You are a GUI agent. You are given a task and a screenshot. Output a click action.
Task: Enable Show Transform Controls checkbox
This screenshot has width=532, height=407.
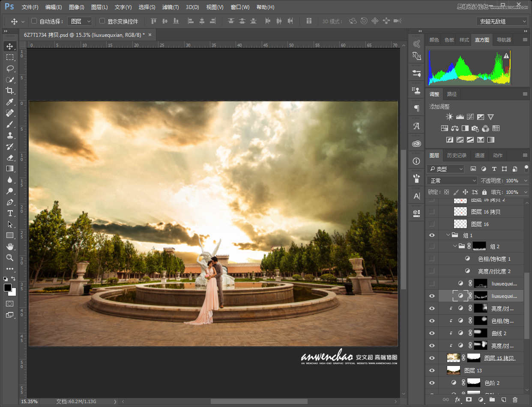click(102, 21)
